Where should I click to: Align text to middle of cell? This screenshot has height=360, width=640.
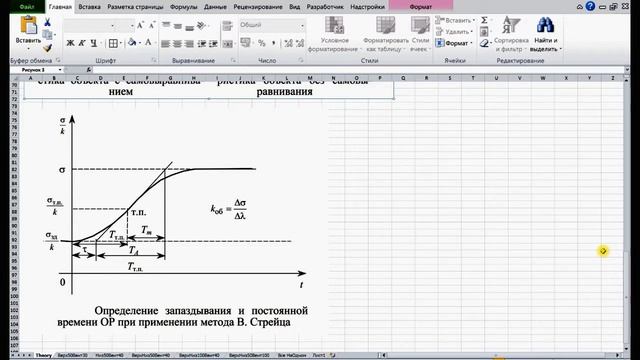pyautogui.click(x=178, y=26)
